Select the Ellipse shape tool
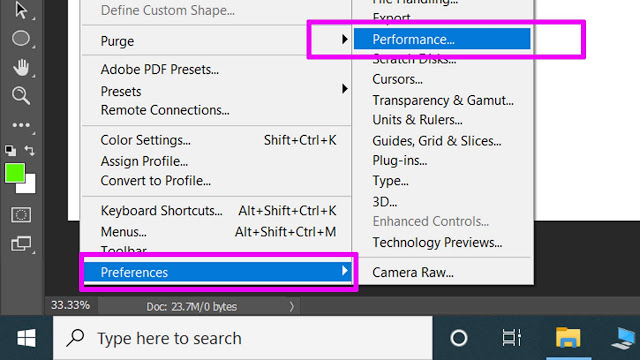The width and height of the screenshot is (640, 360). pos(21,38)
